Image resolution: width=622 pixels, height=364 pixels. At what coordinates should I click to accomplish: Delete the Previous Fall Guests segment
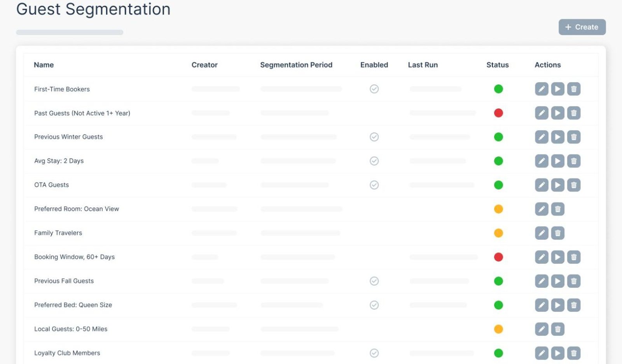[574, 281]
